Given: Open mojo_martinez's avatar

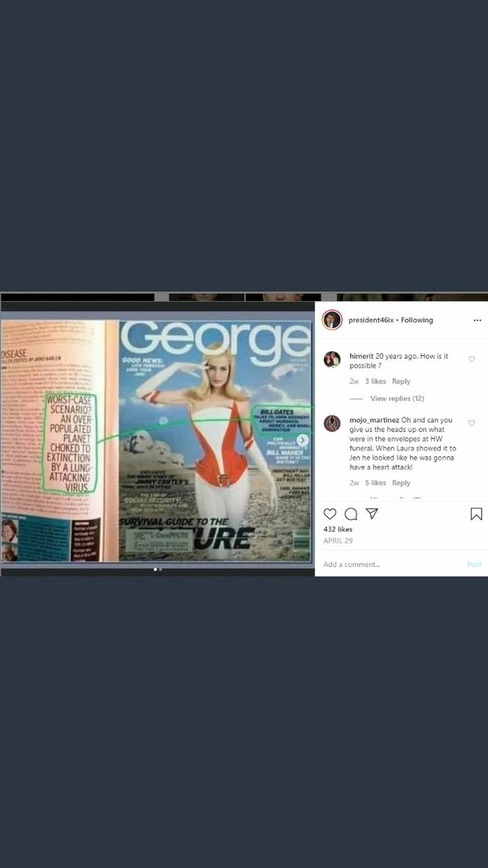Looking at the screenshot, I should (x=332, y=423).
